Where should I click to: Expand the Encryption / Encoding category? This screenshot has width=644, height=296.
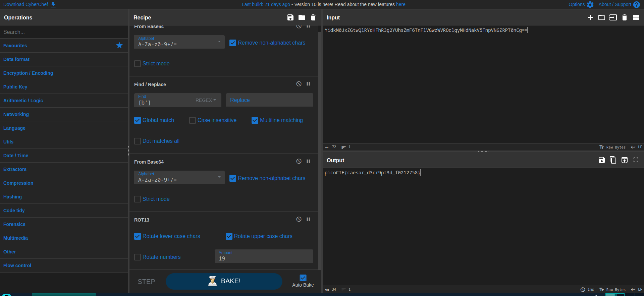pyautogui.click(x=28, y=73)
